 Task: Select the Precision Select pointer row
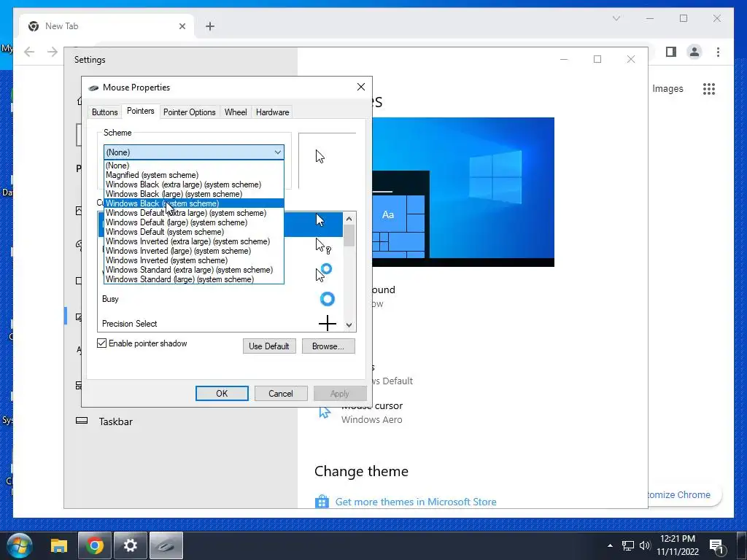(x=220, y=323)
